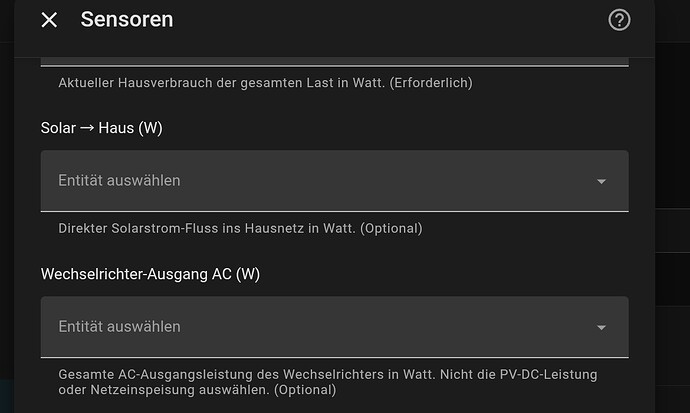Click '(Optional)' in the Solarstrom-Fluss description
Screen dimensions: 690x413
point(391,228)
